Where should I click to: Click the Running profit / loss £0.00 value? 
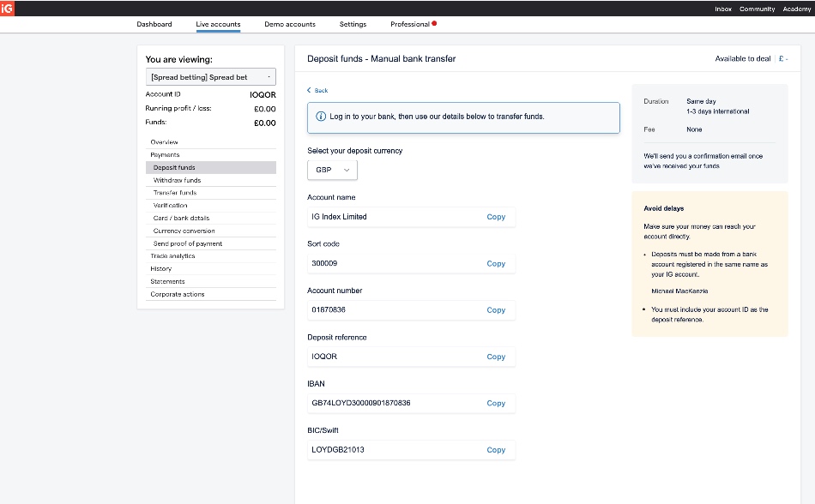tap(264, 109)
